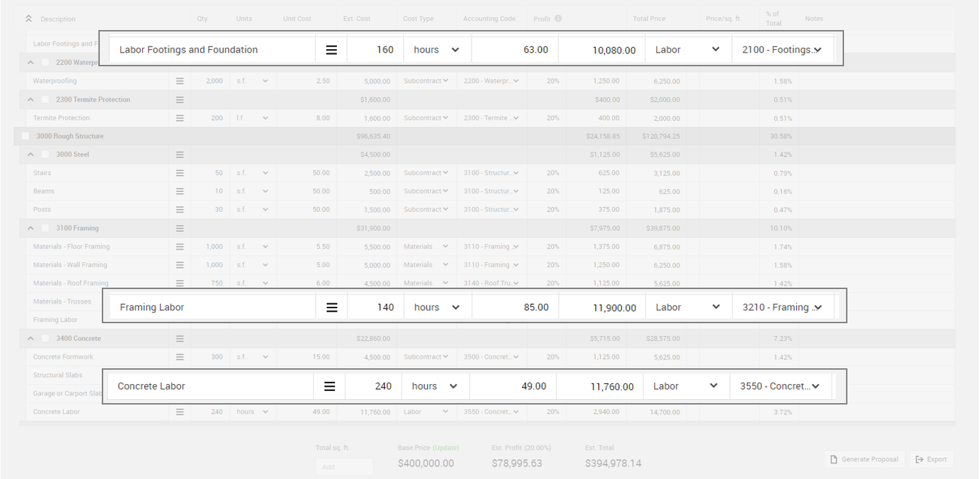
Task: Collapse the 3000 Steel section
Action: 31,154
